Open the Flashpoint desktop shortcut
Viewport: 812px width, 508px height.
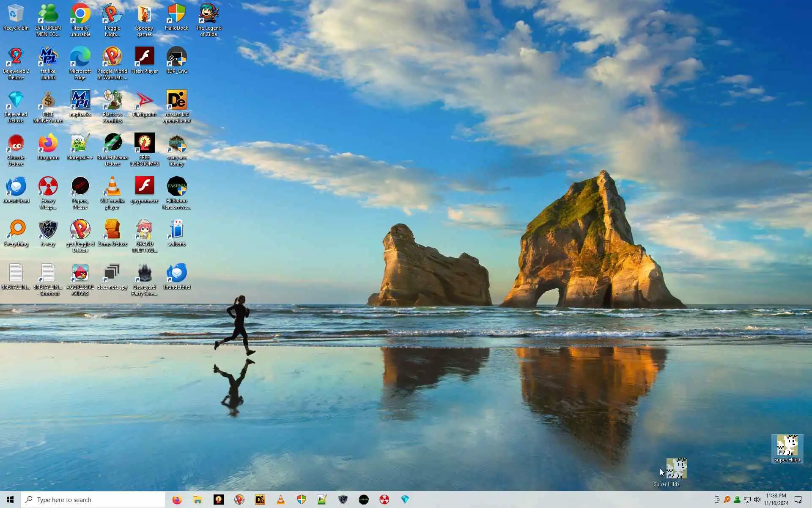(144, 103)
